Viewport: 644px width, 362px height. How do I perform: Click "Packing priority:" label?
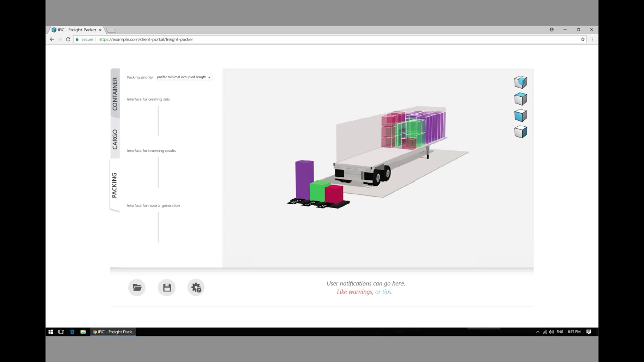140,77
